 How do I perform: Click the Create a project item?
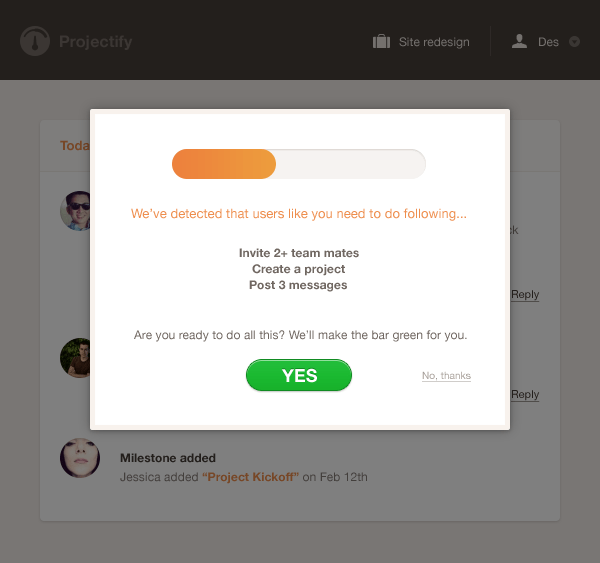[299, 269]
